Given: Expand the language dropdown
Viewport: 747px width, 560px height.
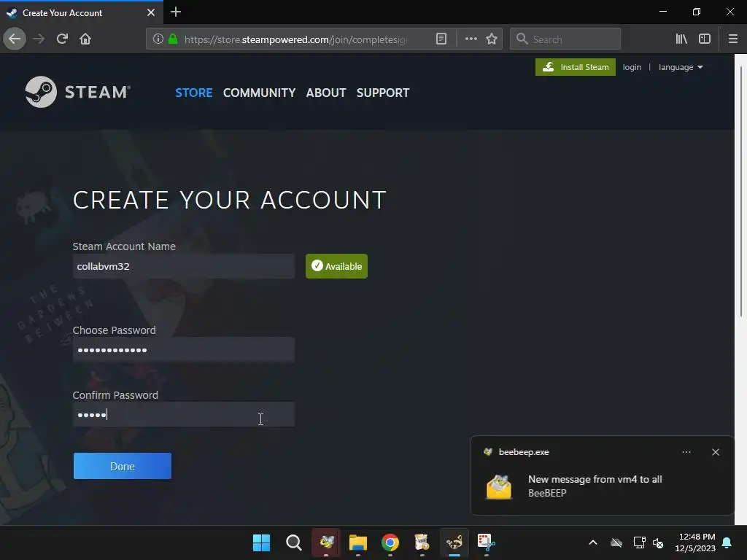Looking at the screenshot, I should click(x=681, y=67).
